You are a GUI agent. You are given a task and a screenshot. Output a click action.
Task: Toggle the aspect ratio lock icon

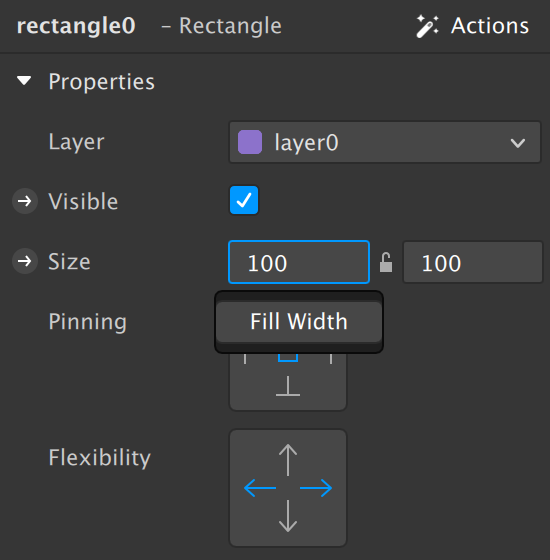click(x=386, y=262)
